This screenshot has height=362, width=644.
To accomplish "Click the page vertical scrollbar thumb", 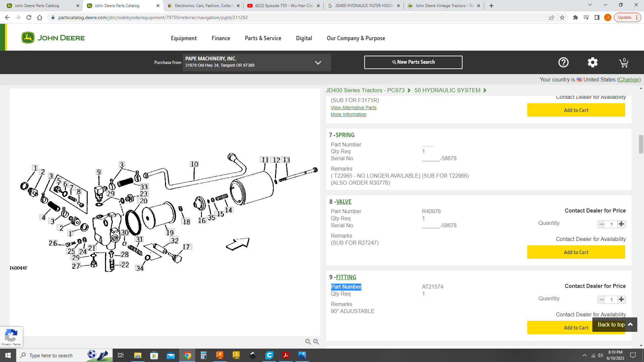I will (x=641, y=144).
